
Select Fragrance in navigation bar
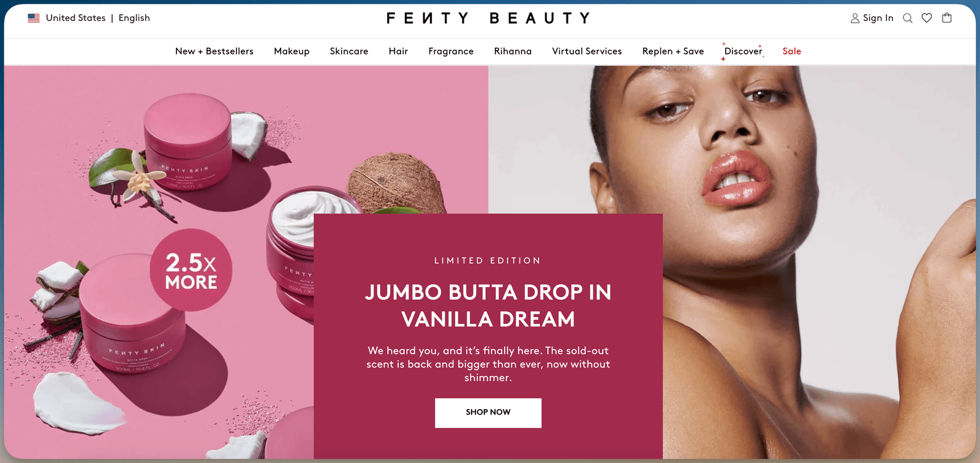click(x=451, y=51)
